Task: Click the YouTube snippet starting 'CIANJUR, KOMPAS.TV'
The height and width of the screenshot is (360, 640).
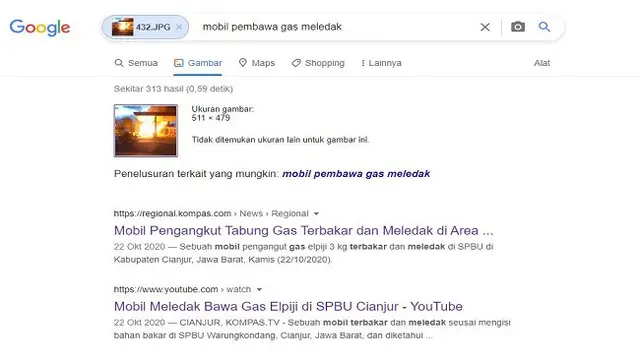Action: (312, 329)
